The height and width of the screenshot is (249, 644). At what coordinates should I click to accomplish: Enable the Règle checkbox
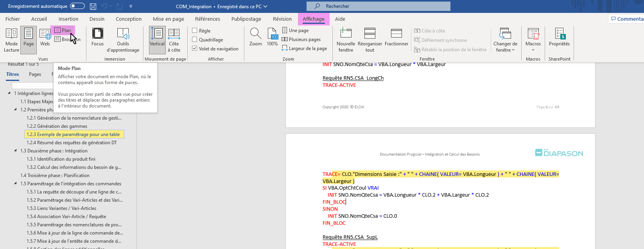[194, 30]
